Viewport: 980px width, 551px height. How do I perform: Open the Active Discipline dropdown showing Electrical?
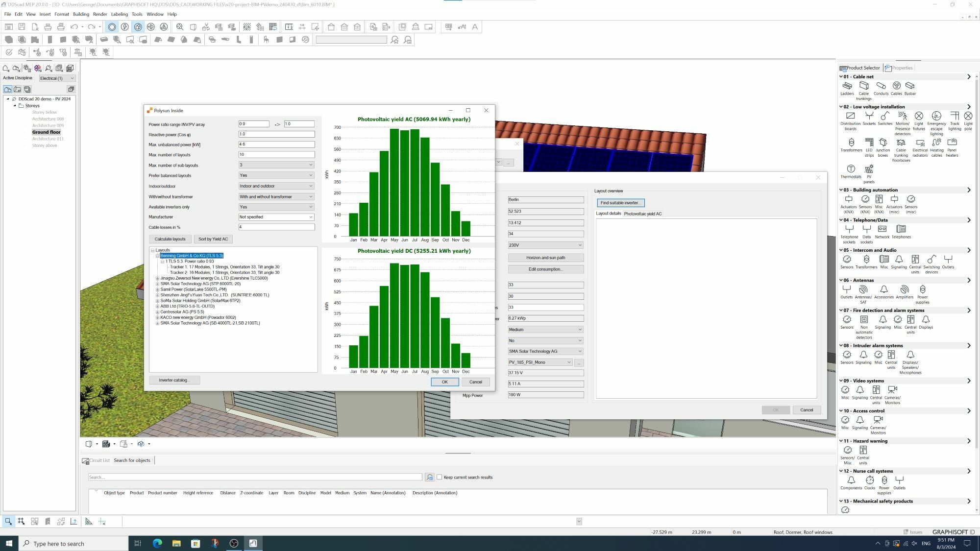click(x=71, y=78)
